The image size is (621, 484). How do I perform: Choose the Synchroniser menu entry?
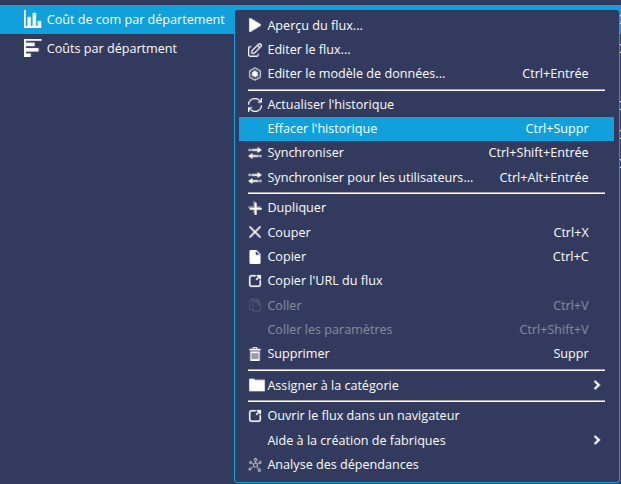305,153
